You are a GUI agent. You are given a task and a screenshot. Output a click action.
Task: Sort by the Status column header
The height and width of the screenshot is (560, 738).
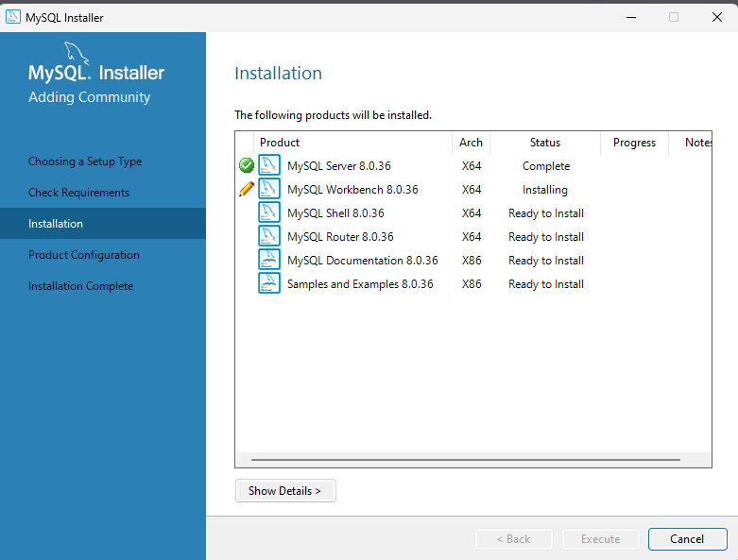point(545,143)
